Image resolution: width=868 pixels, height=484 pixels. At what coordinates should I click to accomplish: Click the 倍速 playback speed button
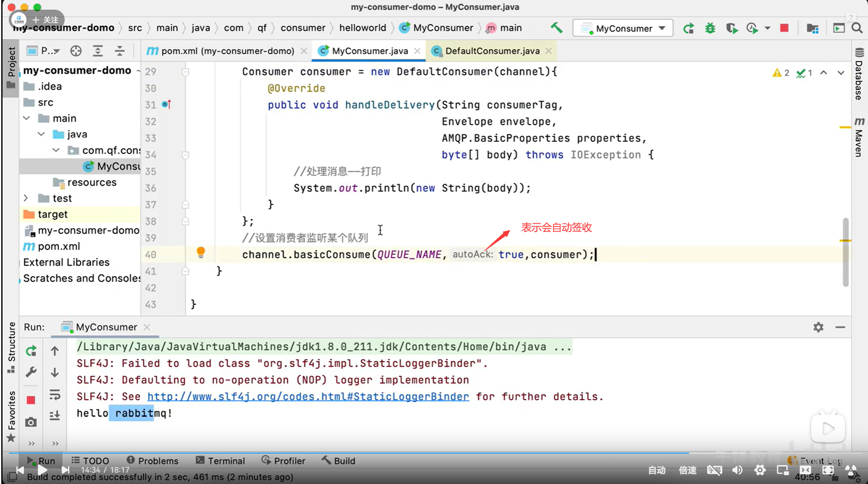pyautogui.click(x=687, y=470)
